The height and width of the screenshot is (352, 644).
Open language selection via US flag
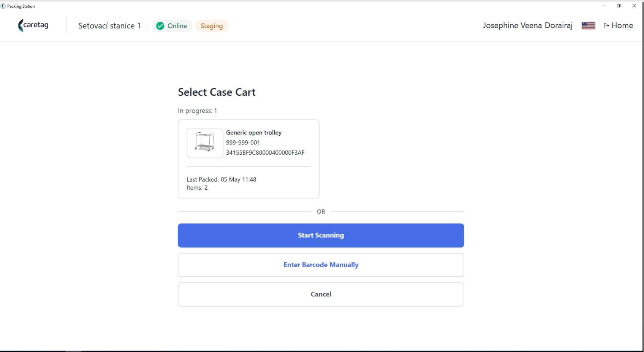588,25
